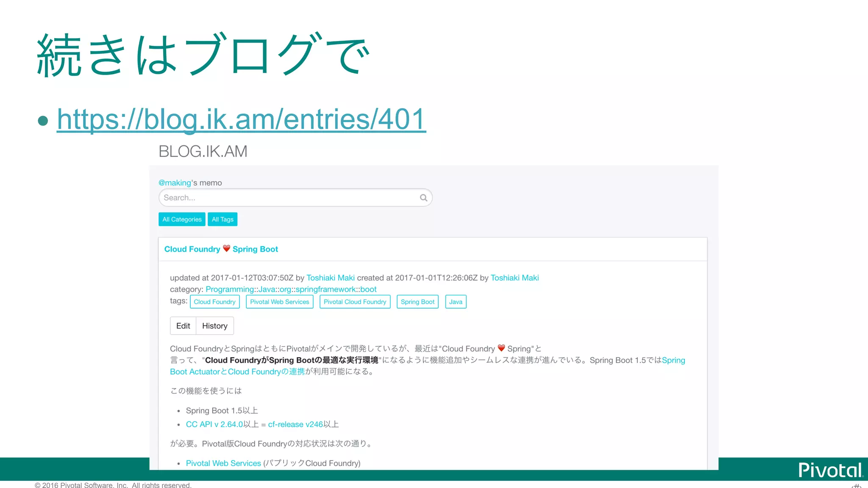Screen dimensions: 868x488
Task: Open Toshiaki Maki link after created date
Action: click(515, 278)
